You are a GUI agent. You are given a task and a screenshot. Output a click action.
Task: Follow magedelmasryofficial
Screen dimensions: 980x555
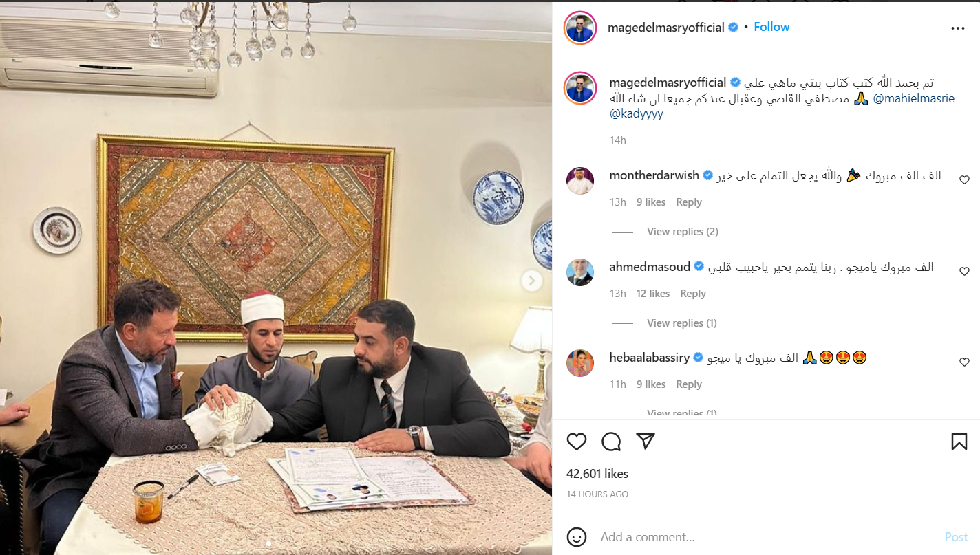pyautogui.click(x=771, y=27)
